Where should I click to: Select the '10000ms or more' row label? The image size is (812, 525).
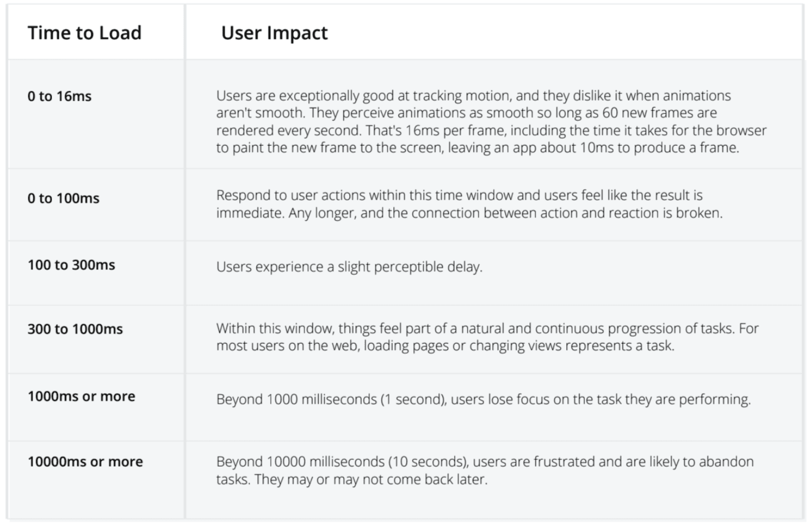point(85,462)
